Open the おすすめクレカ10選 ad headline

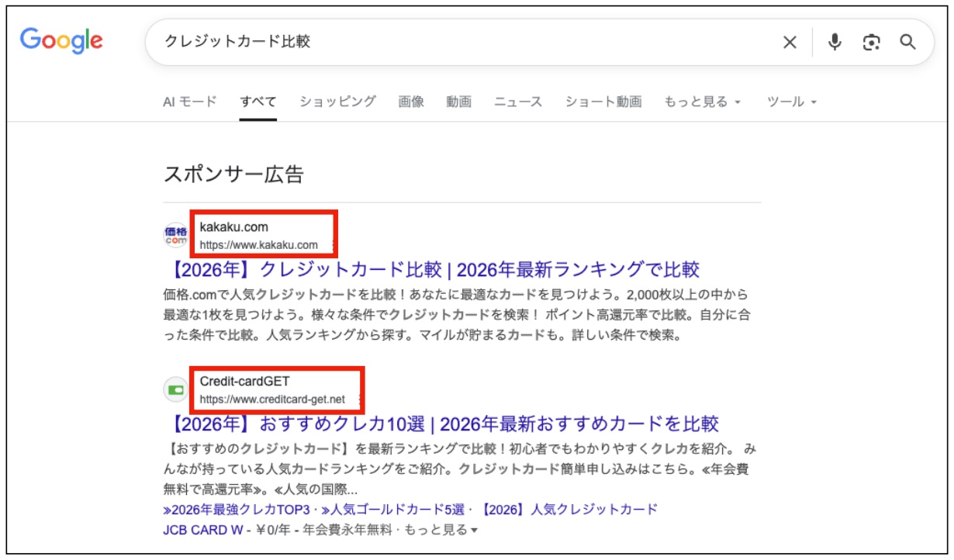441,424
